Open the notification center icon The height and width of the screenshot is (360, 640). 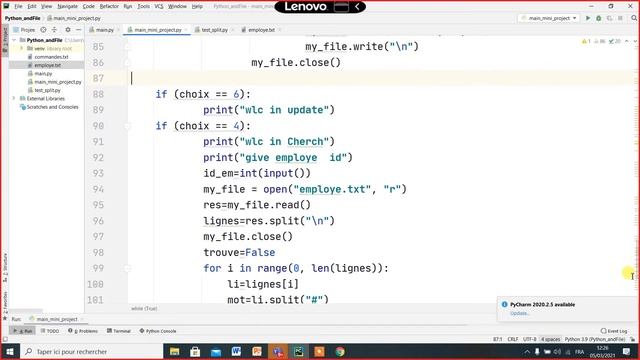click(627, 351)
